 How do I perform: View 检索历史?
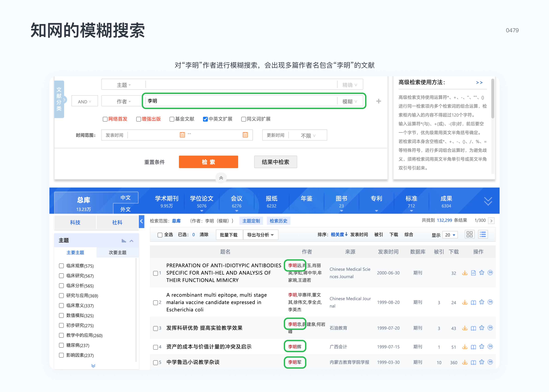point(278,221)
